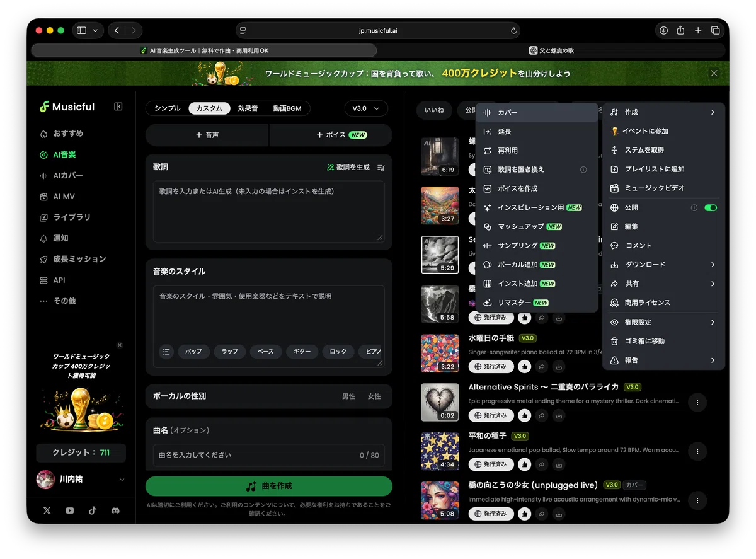Open the API sidebar entry
Viewport: 756px width, 559px height.
pos(59,280)
